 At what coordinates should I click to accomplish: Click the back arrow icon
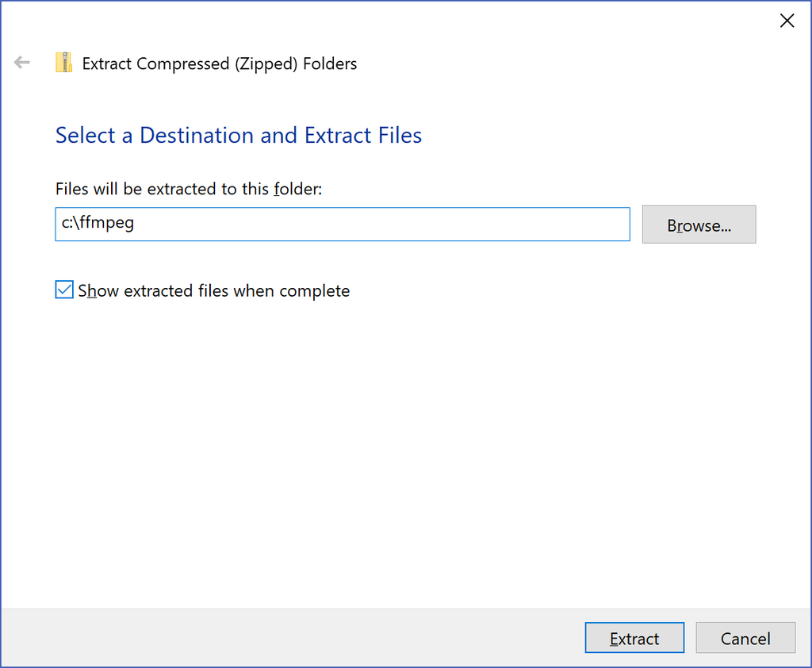click(x=22, y=63)
